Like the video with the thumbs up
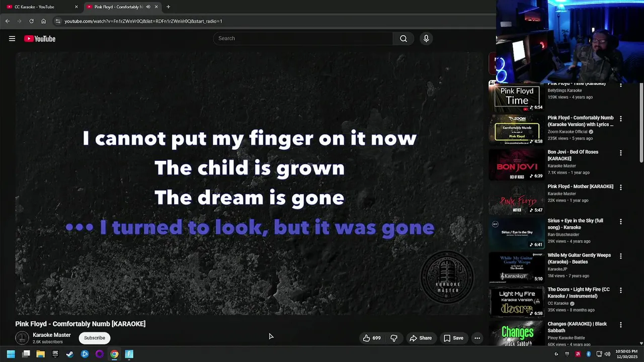This screenshot has height=362, width=644. coord(372,338)
